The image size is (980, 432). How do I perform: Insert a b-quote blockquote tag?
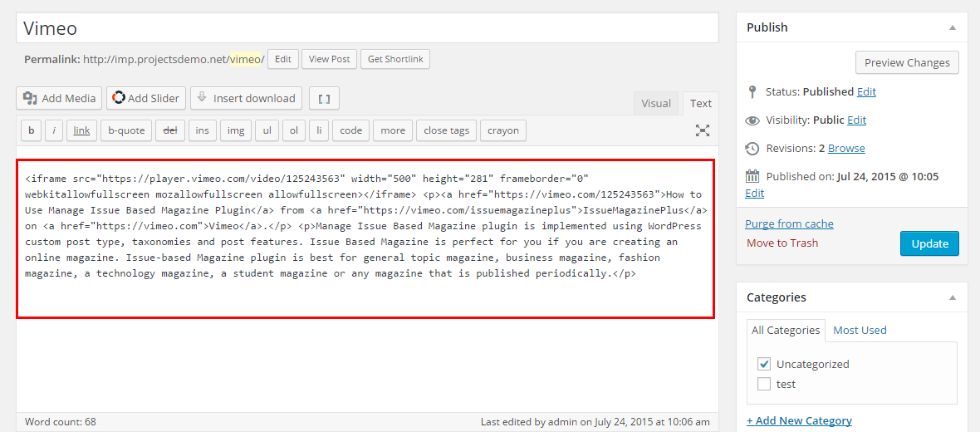click(126, 130)
